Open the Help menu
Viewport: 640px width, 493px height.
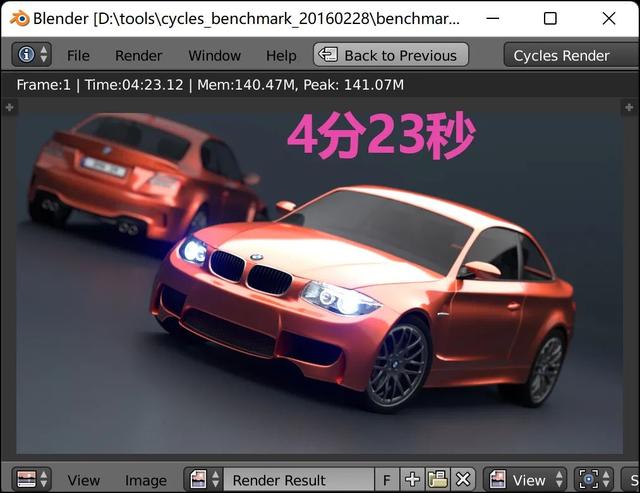(281, 56)
